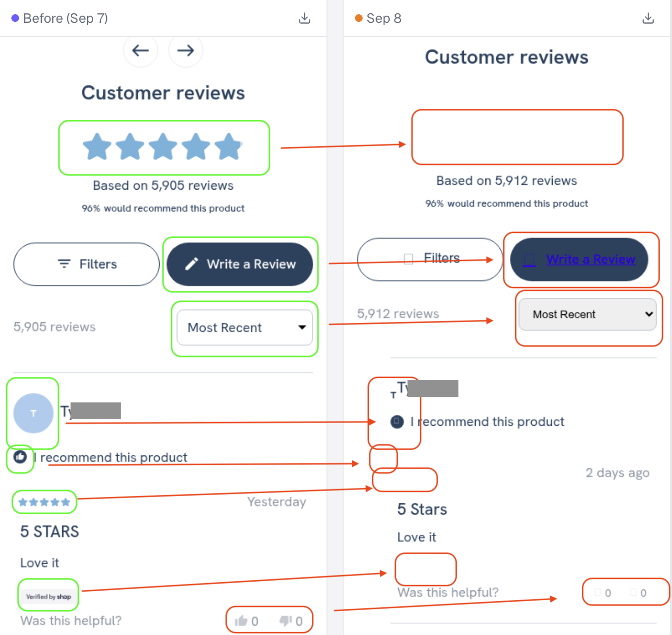Image resolution: width=672 pixels, height=635 pixels.
Task: Click Write a Review in Before panel
Action: (x=240, y=264)
